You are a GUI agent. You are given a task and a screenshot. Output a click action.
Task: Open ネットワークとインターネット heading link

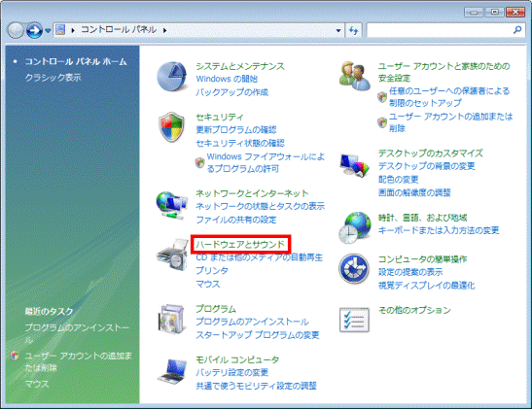tap(252, 193)
